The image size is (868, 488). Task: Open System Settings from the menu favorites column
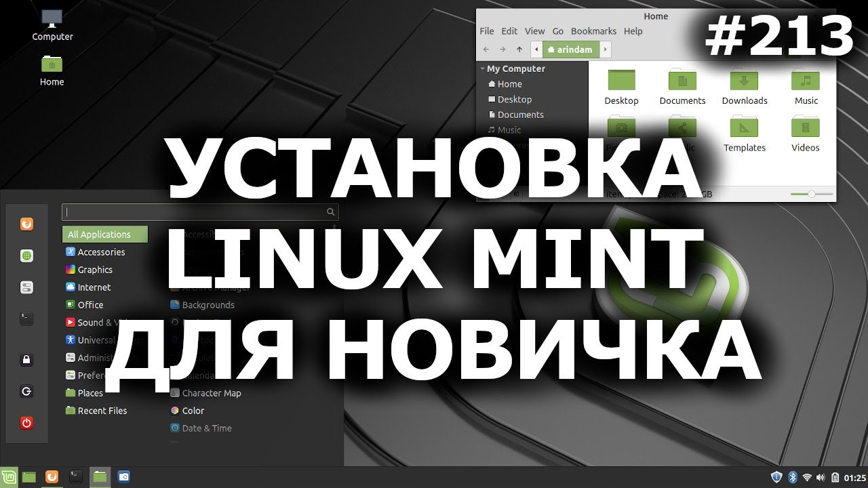[x=26, y=287]
